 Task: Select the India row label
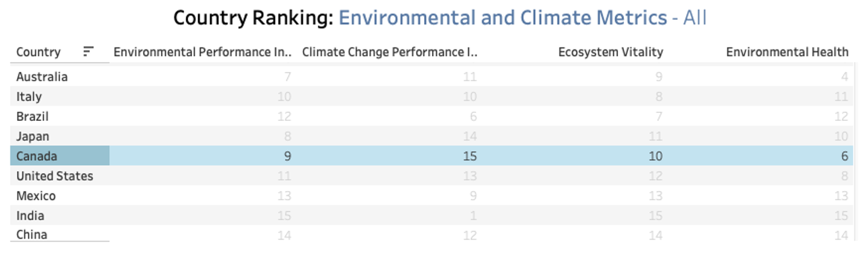click(30, 216)
